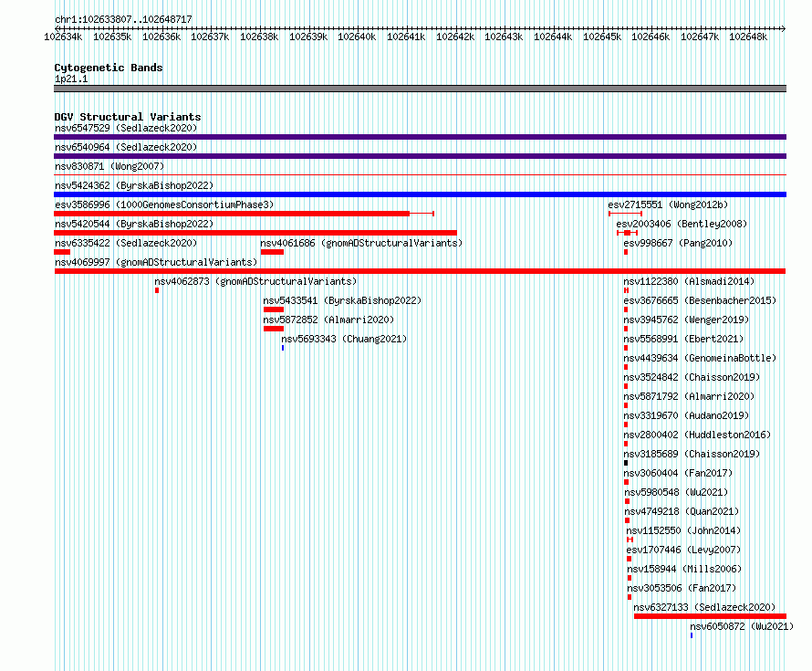Open the nsv5568991 (Ebert2021) label

683,339
